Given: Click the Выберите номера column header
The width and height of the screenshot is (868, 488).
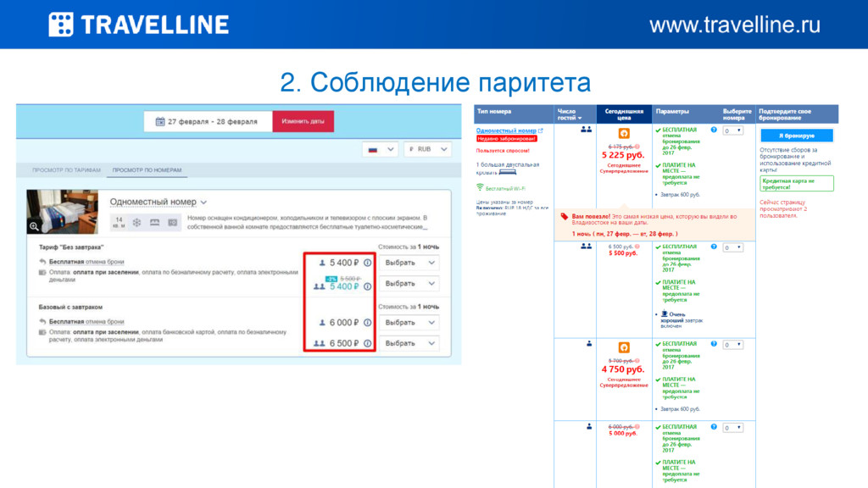Looking at the screenshot, I should click(737, 114).
